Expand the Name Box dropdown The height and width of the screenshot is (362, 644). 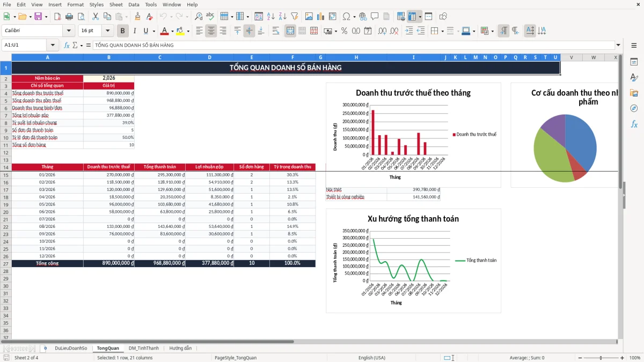tap(52, 45)
